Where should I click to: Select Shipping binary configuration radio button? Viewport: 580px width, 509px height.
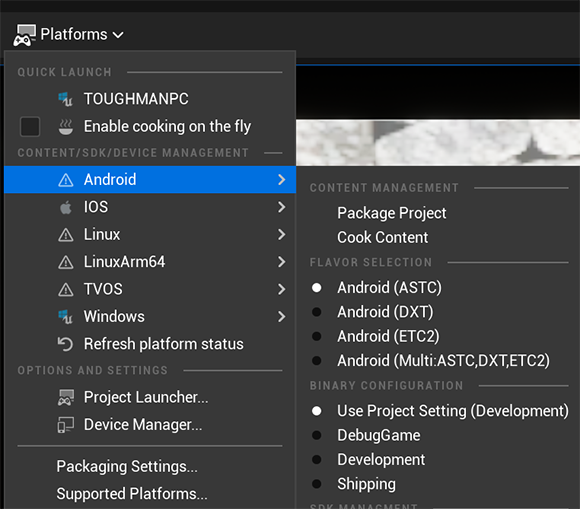click(x=317, y=484)
